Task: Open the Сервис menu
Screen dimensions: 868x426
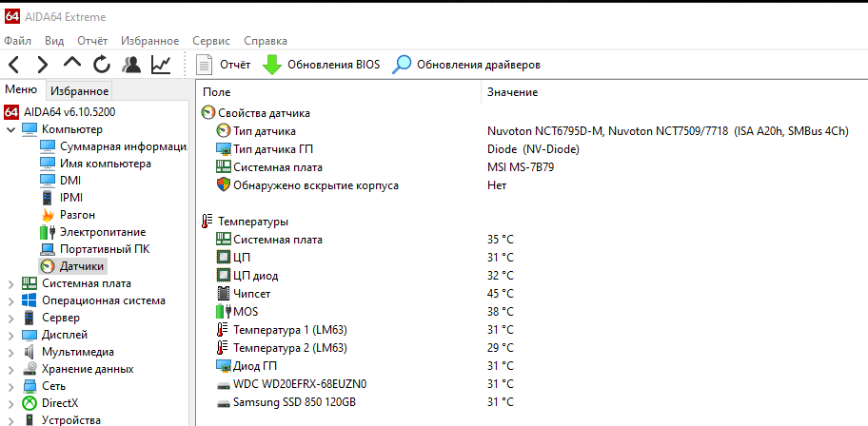Action: click(x=211, y=41)
